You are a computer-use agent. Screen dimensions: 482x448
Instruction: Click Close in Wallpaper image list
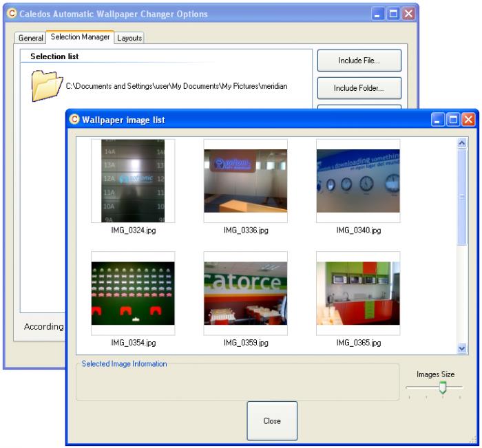click(x=272, y=420)
